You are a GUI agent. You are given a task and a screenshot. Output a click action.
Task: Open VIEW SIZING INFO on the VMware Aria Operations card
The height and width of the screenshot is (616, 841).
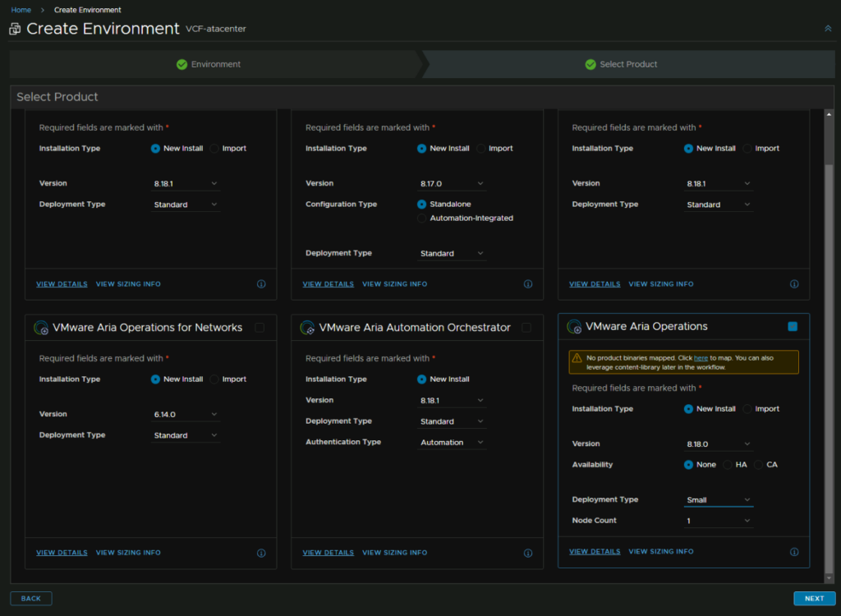click(x=661, y=552)
